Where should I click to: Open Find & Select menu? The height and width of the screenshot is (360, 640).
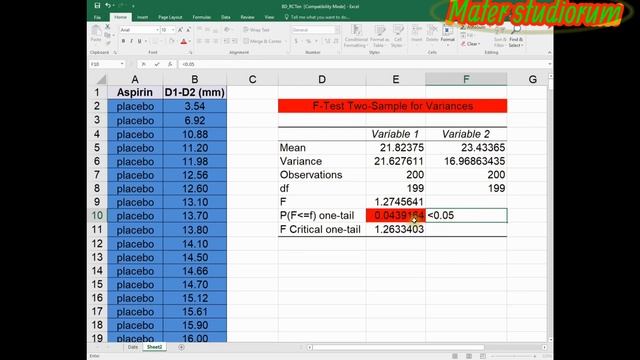(x=516, y=36)
